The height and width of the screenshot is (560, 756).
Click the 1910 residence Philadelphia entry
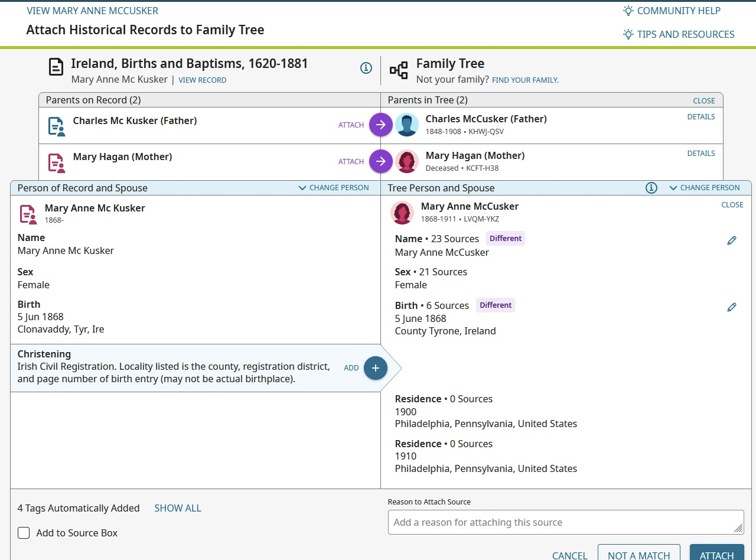[486, 468]
